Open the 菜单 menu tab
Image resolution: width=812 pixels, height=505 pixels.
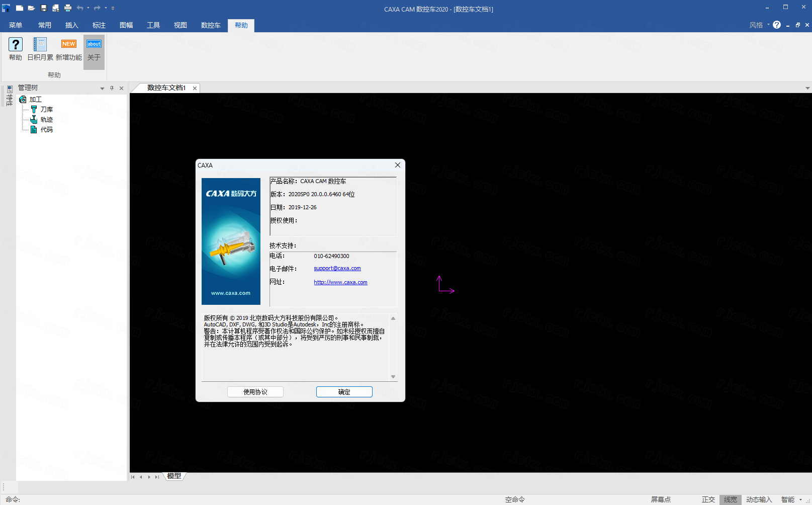tap(16, 25)
